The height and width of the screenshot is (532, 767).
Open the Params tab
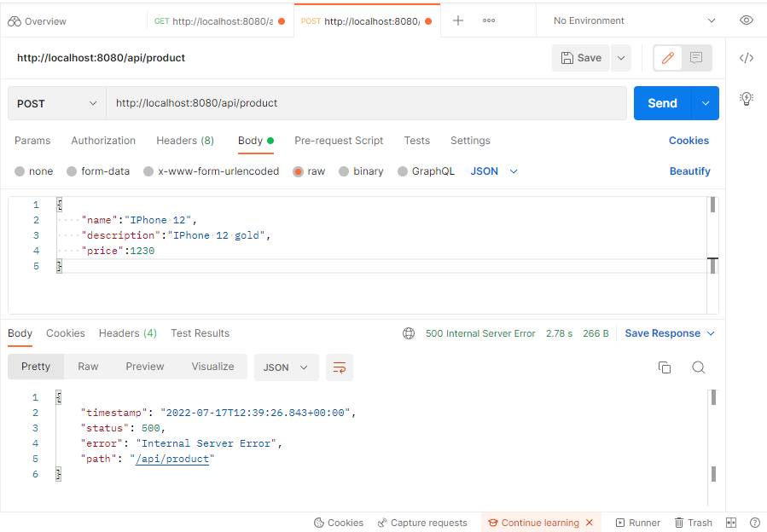(32, 141)
